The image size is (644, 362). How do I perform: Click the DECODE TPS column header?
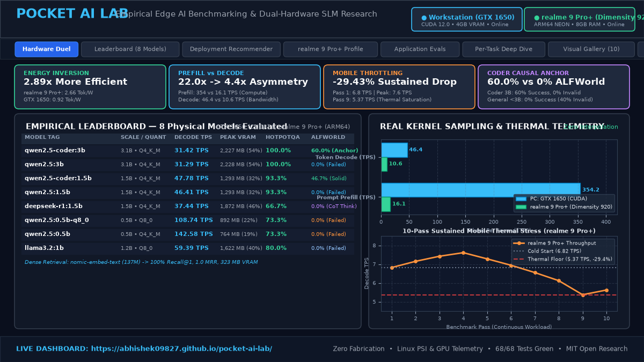pyautogui.click(x=193, y=137)
